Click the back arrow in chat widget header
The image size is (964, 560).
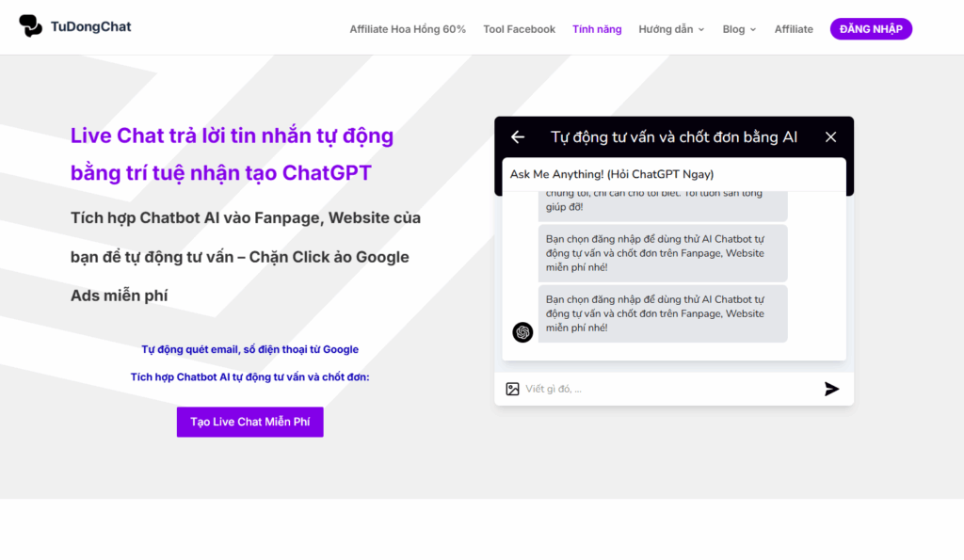click(518, 137)
